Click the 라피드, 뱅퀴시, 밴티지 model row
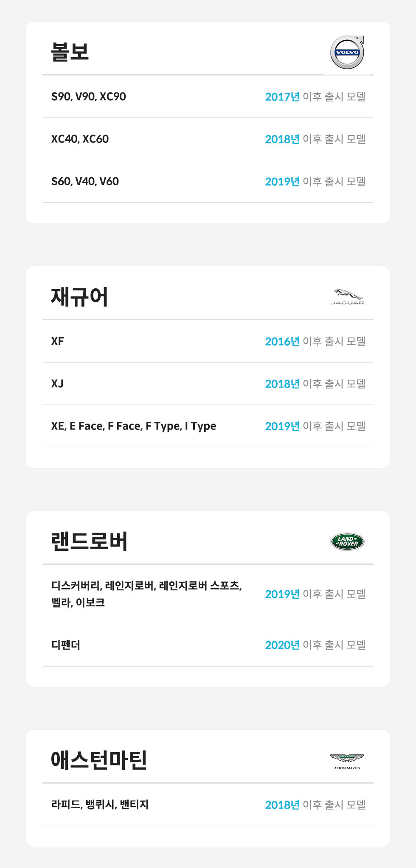 100,804
